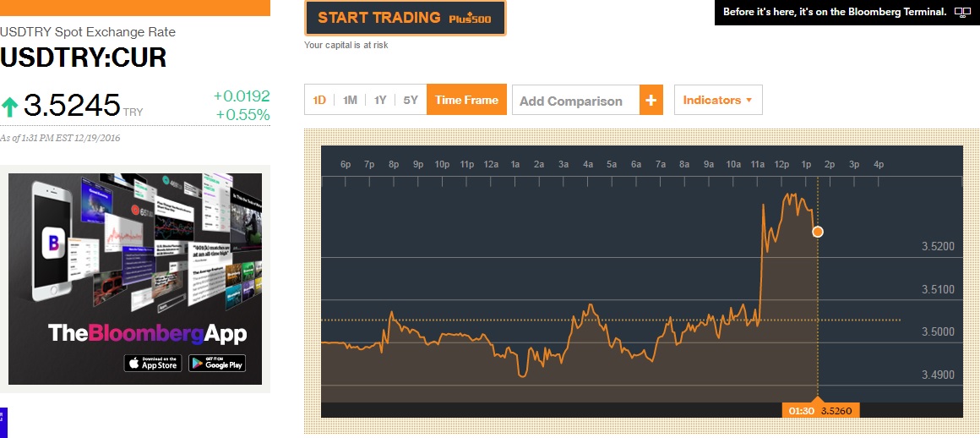The image size is (980, 438).
Task: Click the 1p label on time axis
Action: click(x=806, y=165)
